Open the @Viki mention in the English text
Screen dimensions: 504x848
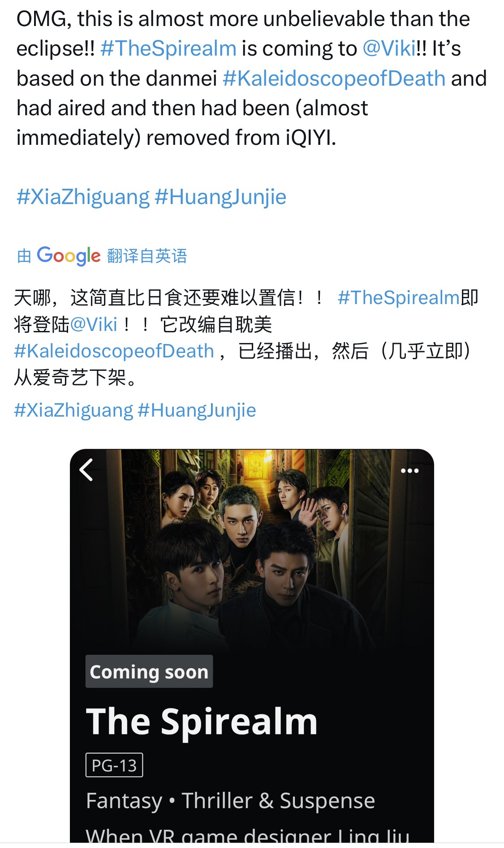[389, 48]
